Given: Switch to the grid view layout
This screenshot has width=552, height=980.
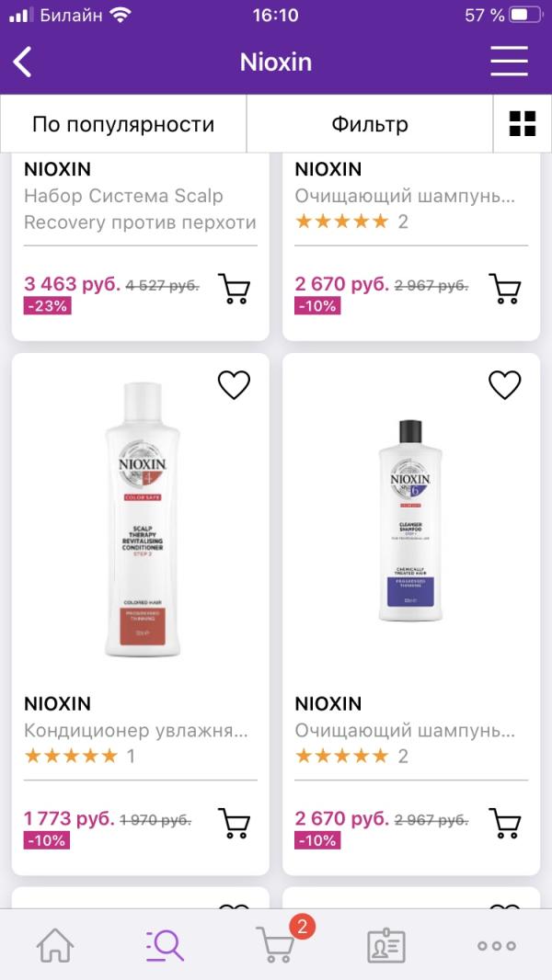Looking at the screenshot, I should coord(523,124).
